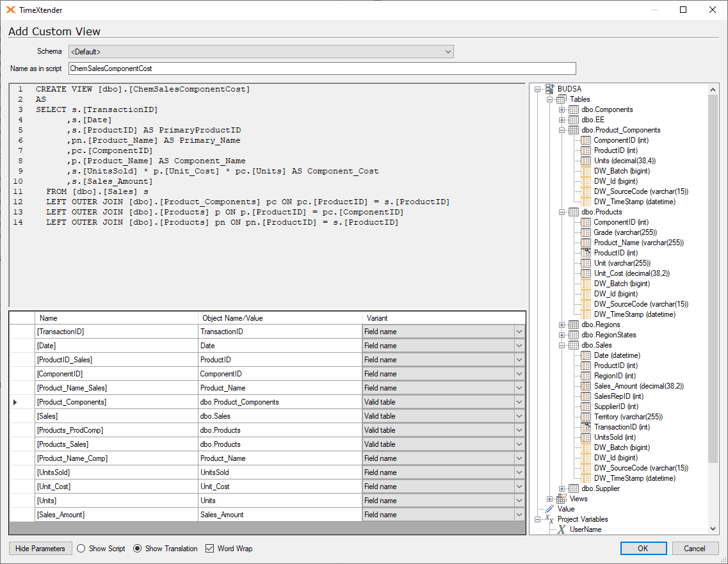Viewport: 728px width, 564px height.
Task: Expand the dbo.Supplier tree node
Action: point(562,488)
